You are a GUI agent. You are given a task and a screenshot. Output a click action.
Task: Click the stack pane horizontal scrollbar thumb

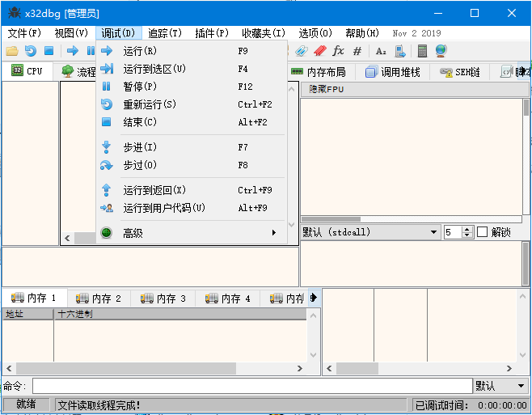357,368
